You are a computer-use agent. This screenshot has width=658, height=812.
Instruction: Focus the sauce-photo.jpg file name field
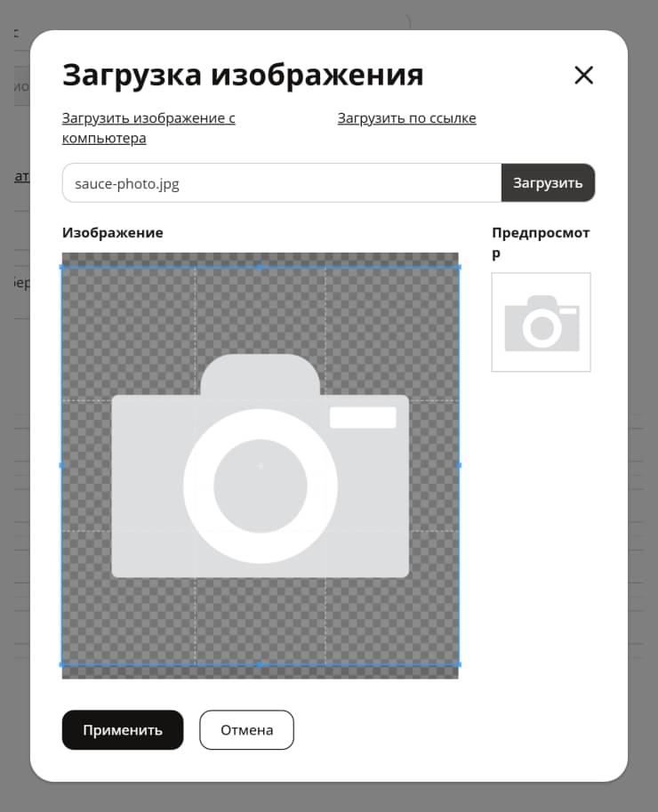282,183
